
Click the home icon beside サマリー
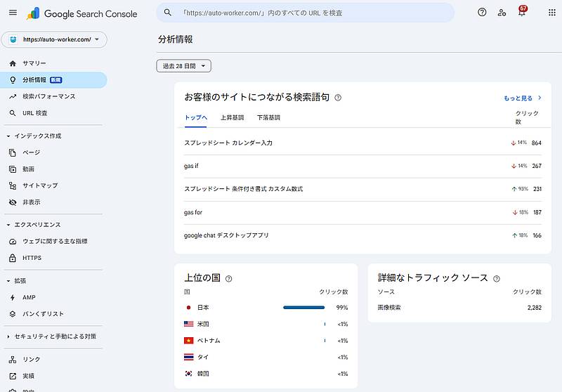(13, 63)
